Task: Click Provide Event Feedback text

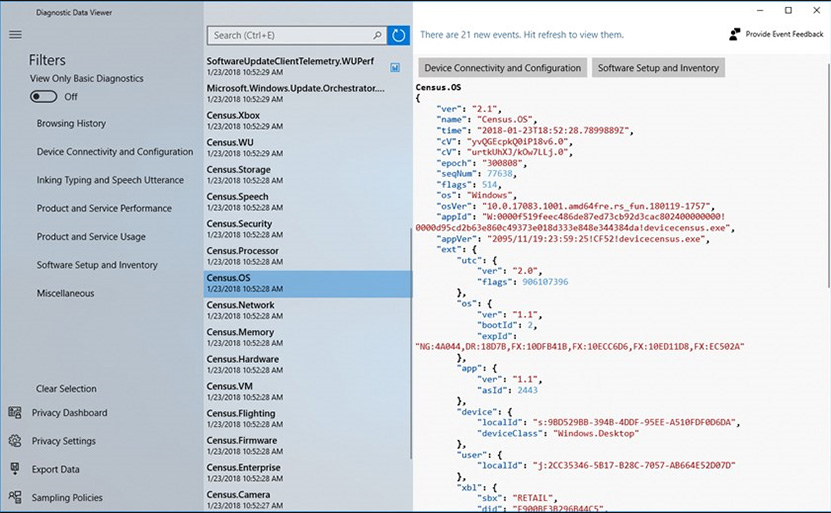Action: pyautogui.click(x=784, y=34)
